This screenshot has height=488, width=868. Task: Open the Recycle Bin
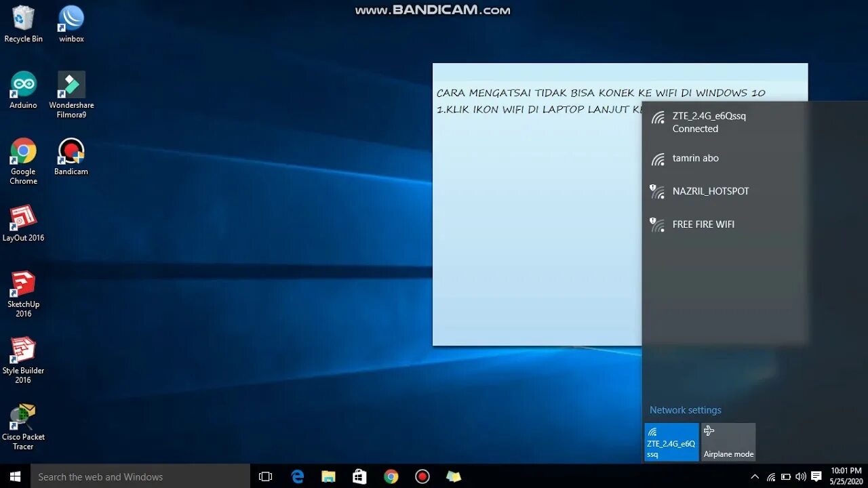tap(23, 18)
